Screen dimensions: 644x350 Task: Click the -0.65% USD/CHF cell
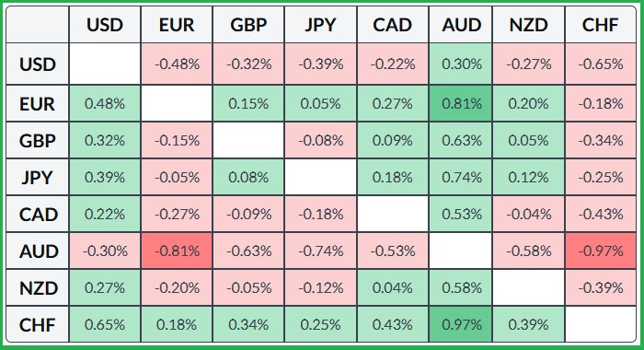click(601, 64)
